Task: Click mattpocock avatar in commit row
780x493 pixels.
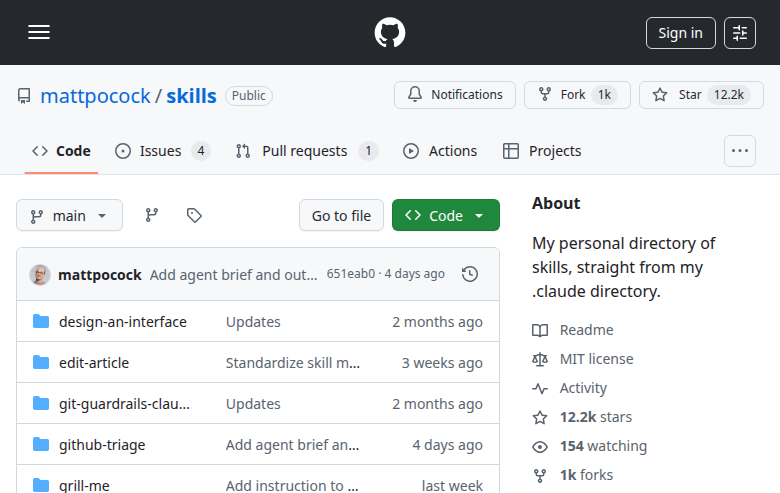Action: [40, 275]
